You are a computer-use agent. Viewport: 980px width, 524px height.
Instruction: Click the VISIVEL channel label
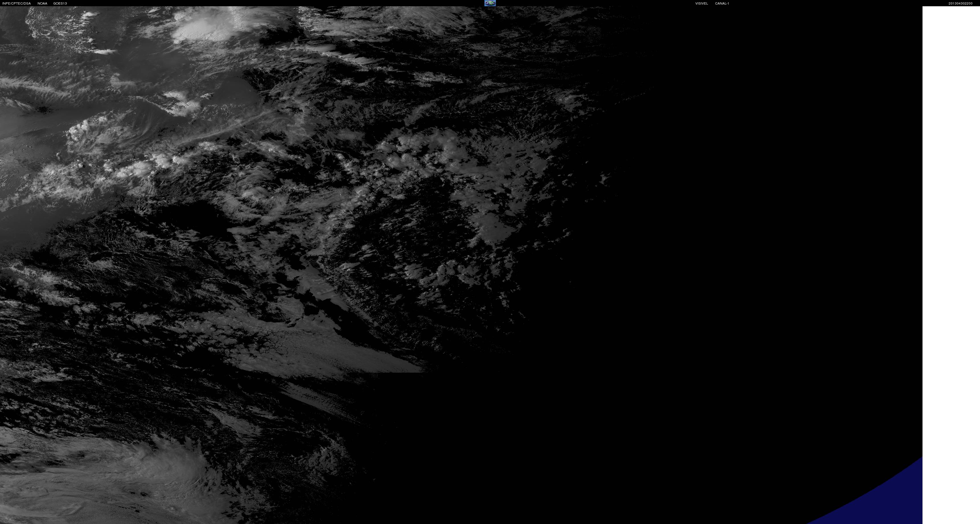tap(702, 3)
